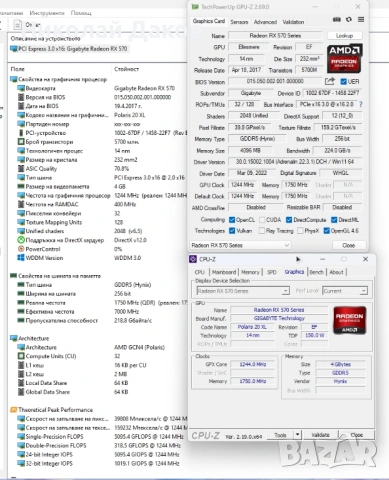Toggle DirectML checkbox

pos(334,220)
